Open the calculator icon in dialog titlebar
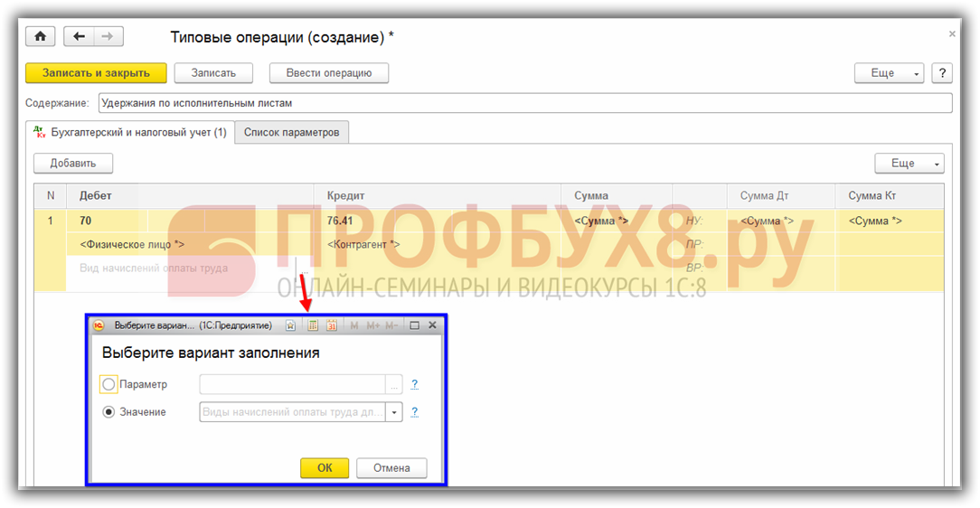Screen dimensions: 980x508 point(313,325)
